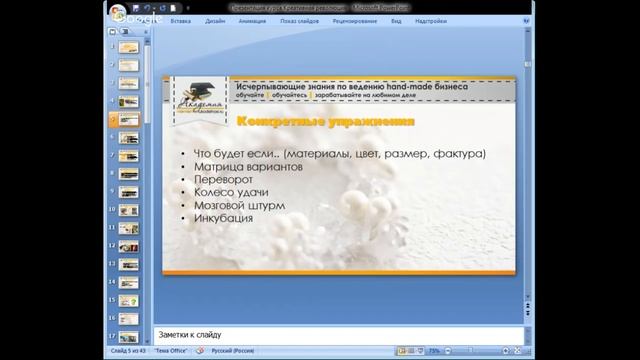Select slide 3 thumbnail
640x360 pixels.
[129, 83]
